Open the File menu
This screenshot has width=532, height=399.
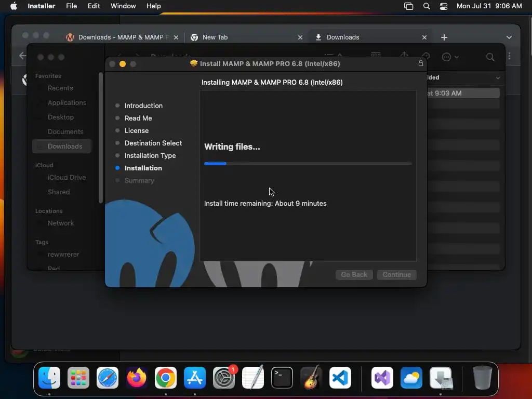(x=72, y=6)
